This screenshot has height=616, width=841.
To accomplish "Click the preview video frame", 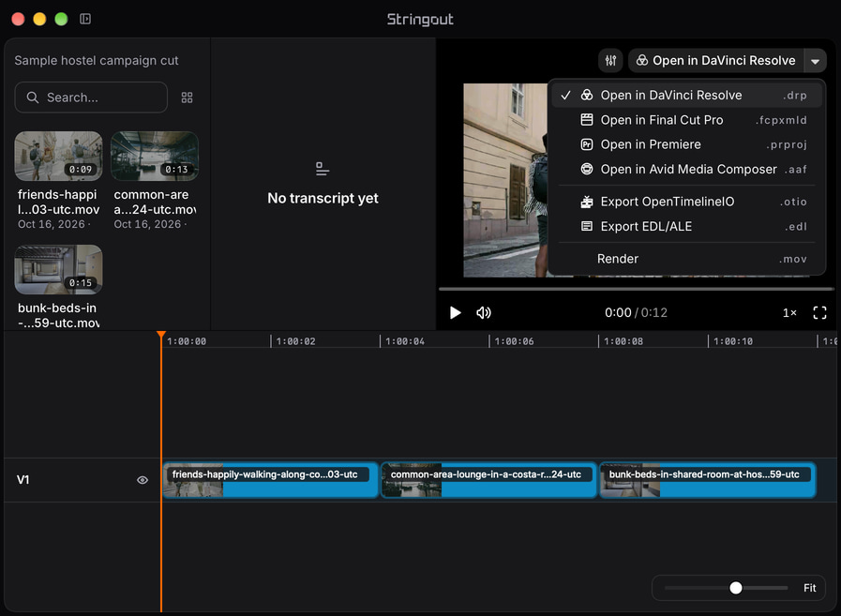I will pyautogui.click(x=505, y=180).
